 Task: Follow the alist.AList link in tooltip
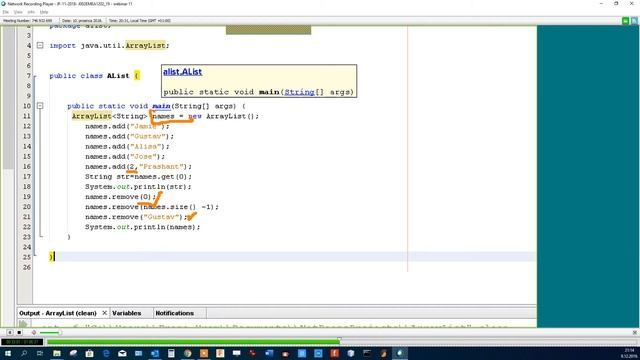pyautogui.click(x=182, y=72)
